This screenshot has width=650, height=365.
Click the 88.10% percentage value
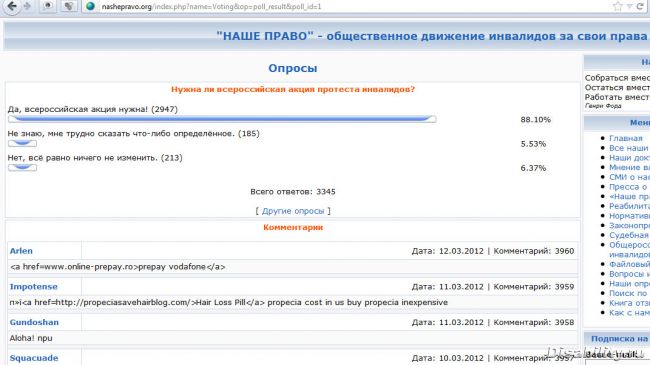(536, 119)
